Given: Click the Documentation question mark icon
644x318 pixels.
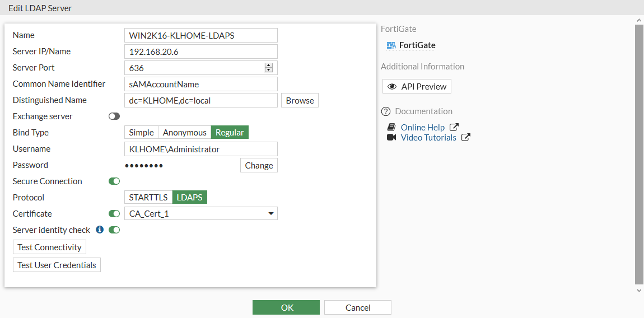Looking at the screenshot, I should pos(385,111).
